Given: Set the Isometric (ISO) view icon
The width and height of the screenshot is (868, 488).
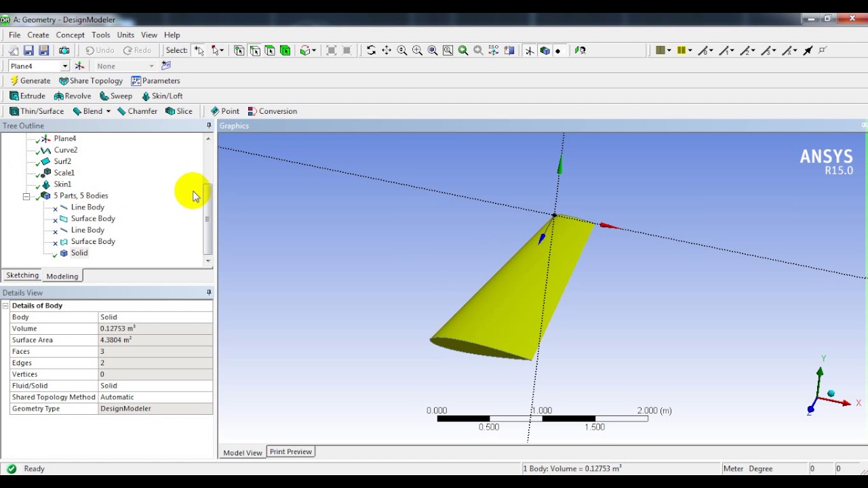Looking at the screenshot, I should 494,50.
